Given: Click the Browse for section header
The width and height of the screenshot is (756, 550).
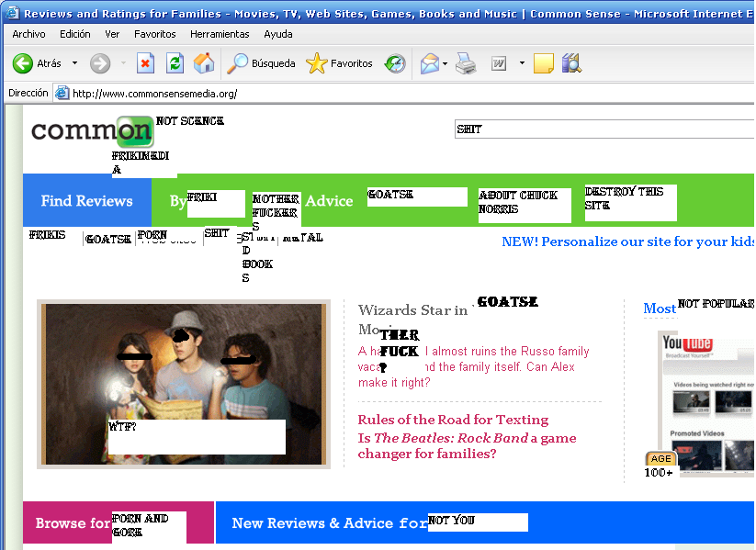Looking at the screenshot, I should [x=73, y=523].
